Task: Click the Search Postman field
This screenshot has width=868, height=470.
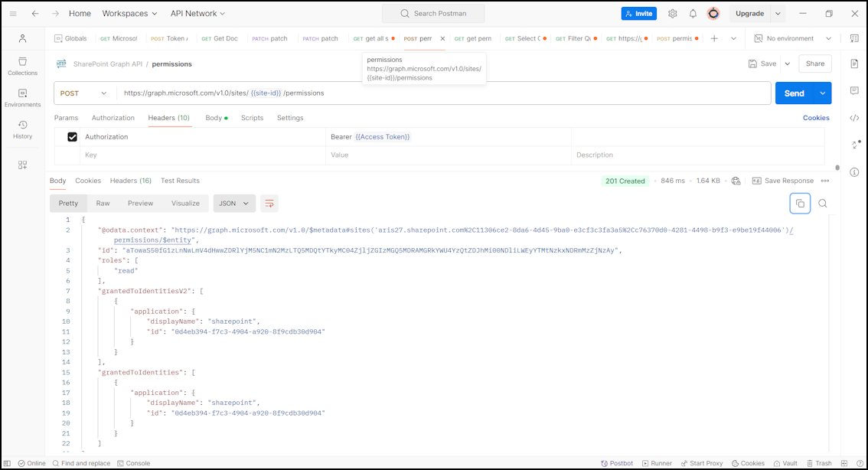Action: (x=433, y=13)
